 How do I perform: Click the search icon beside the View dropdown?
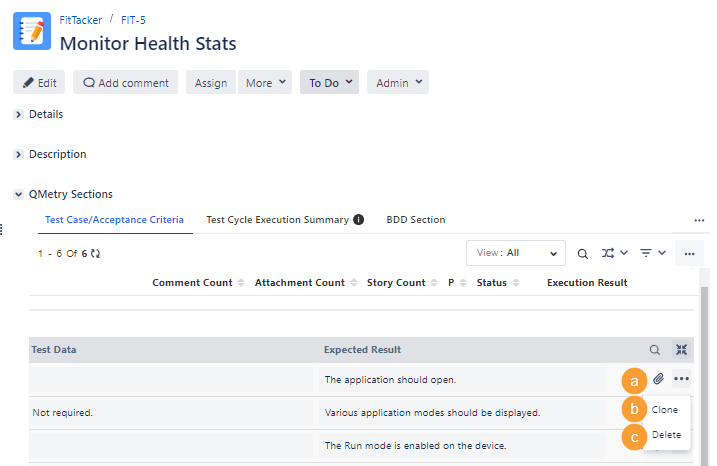point(582,254)
